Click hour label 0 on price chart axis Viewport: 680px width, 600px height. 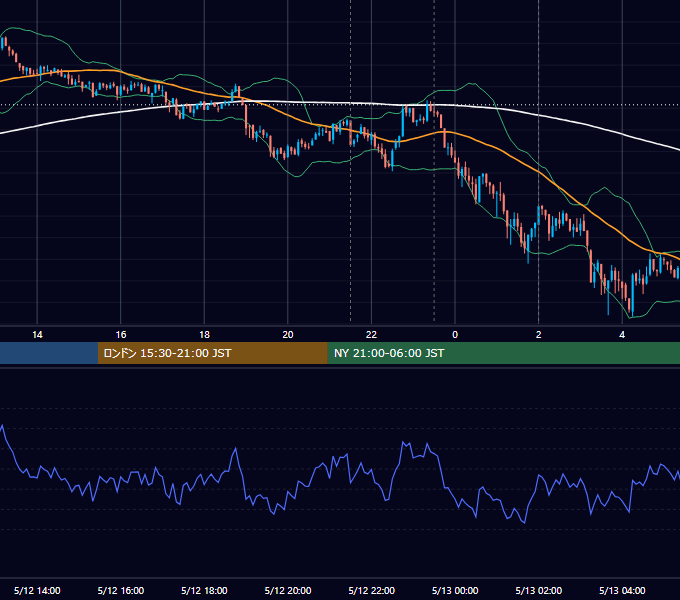pos(455,335)
